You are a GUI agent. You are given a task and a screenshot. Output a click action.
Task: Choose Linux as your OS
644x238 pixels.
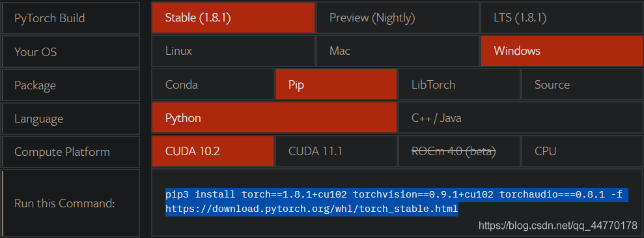(233, 51)
